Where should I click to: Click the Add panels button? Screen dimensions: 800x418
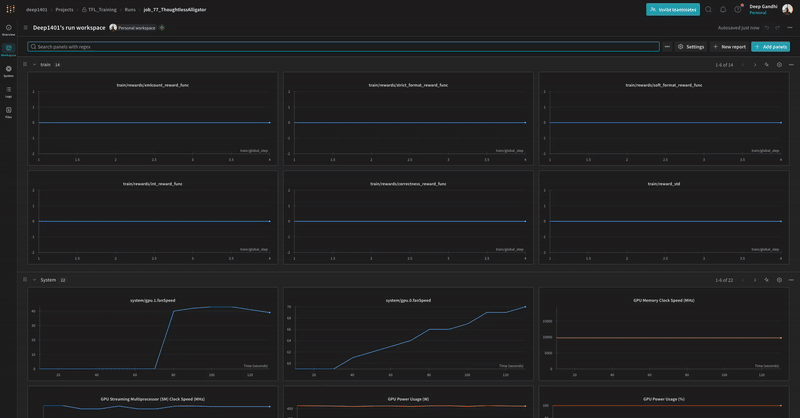point(771,47)
